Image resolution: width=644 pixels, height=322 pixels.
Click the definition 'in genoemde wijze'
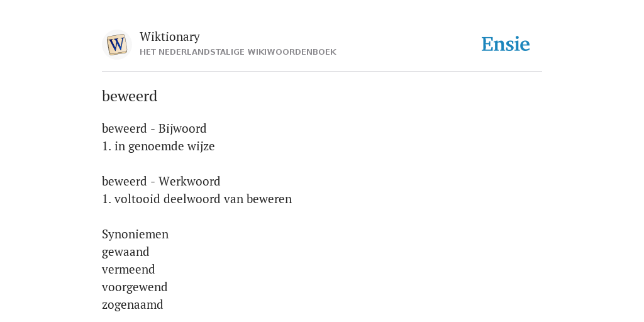(x=164, y=146)
